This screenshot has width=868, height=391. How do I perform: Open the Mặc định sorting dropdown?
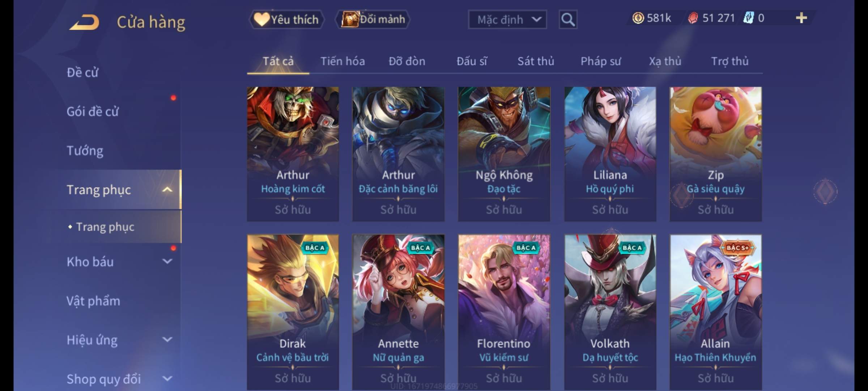click(x=507, y=20)
